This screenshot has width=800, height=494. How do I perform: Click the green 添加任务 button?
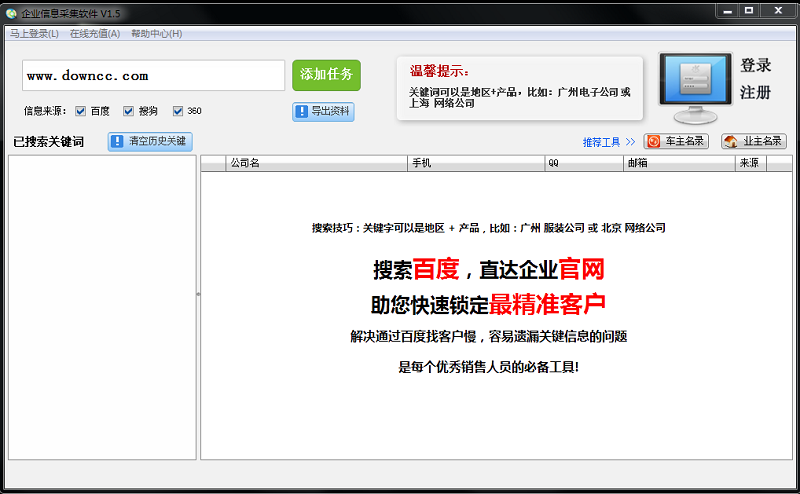(x=327, y=75)
